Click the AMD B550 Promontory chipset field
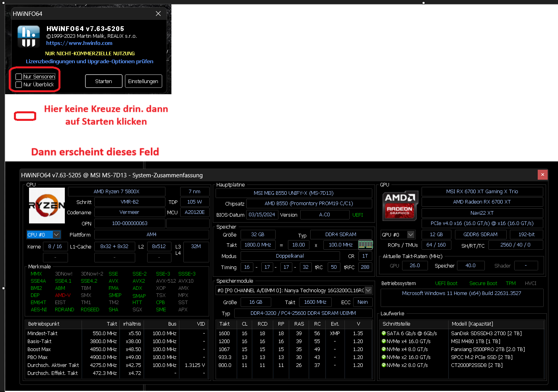This screenshot has width=558, height=392. tap(309, 204)
